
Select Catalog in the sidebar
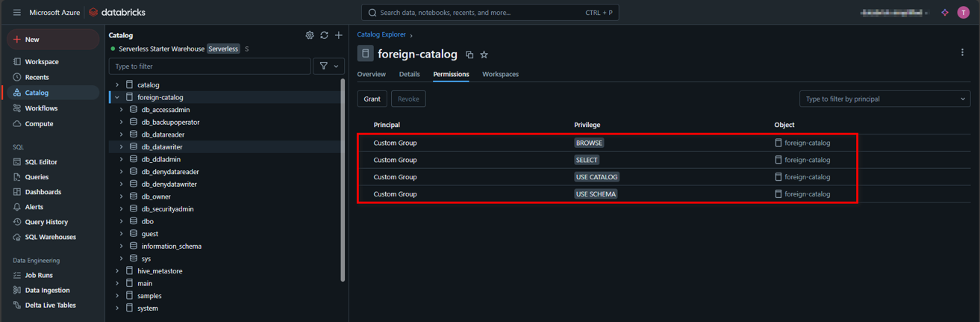[x=52, y=93]
